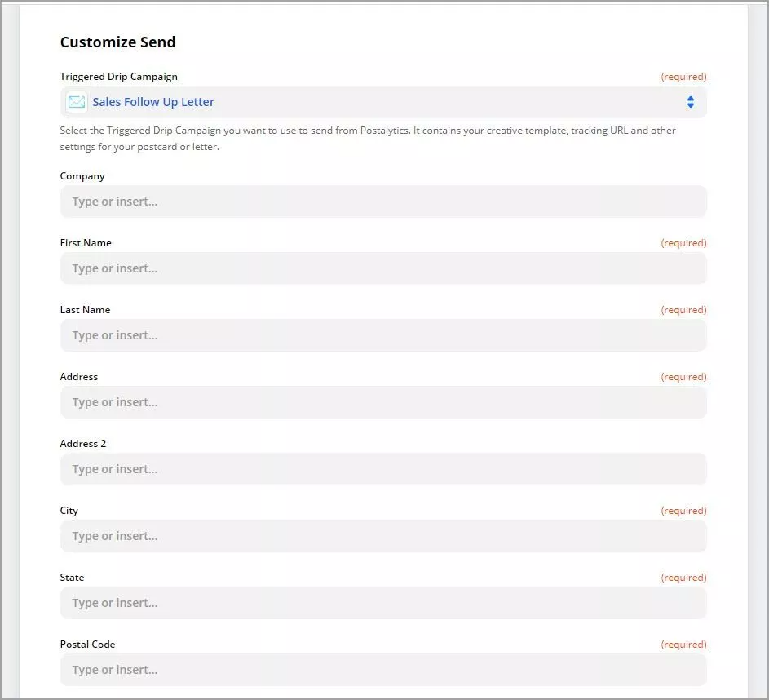
Task: Click the Address 2 label
Action: pos(83,444)
